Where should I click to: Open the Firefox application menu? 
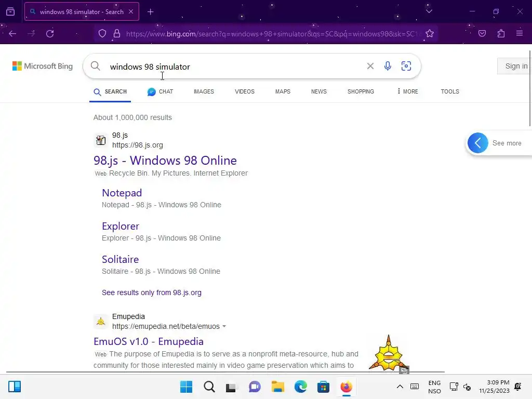pos(520,34)
